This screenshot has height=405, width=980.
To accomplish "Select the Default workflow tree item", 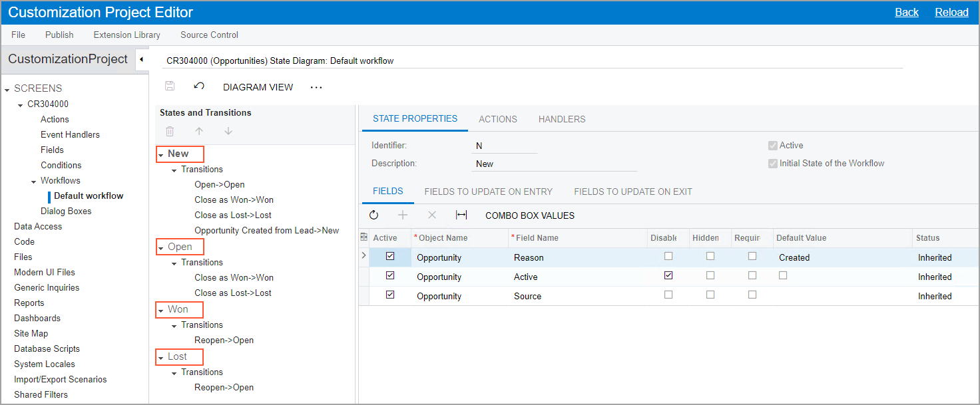I will [x=89, y=196].
